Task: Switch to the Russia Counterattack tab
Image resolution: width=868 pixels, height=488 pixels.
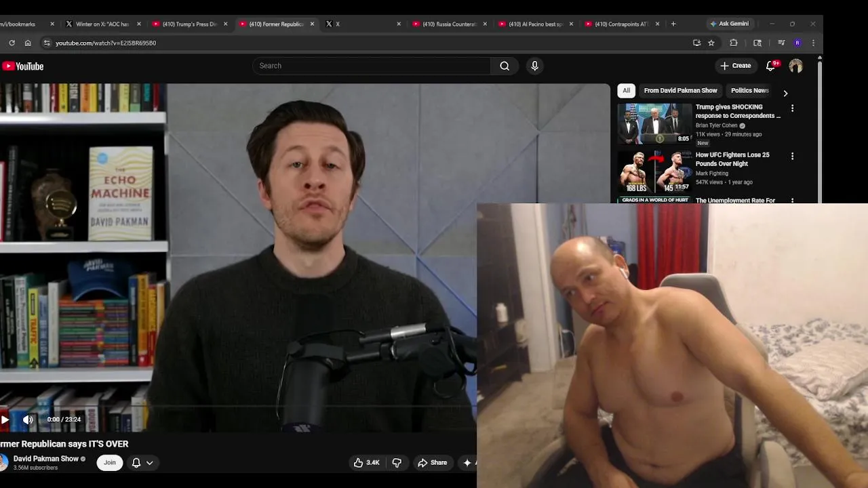Action: coord(448,24)
